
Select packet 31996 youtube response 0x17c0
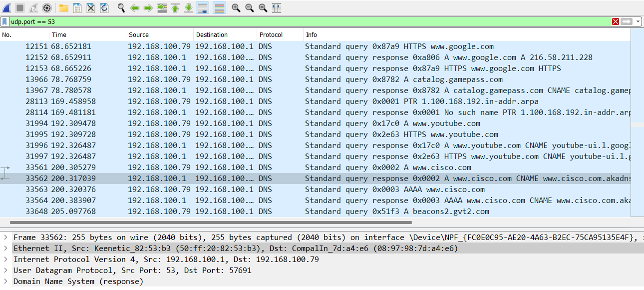click(316, 145)
